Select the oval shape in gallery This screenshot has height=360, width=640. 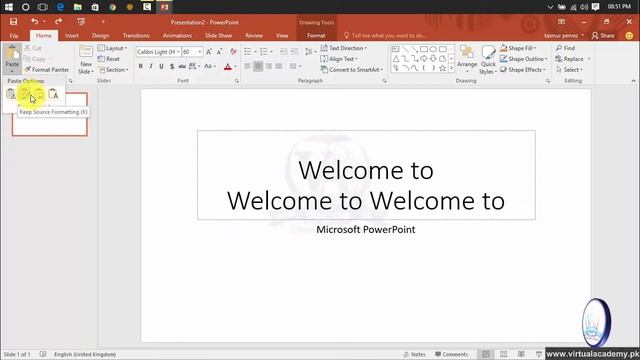(433, 49)
